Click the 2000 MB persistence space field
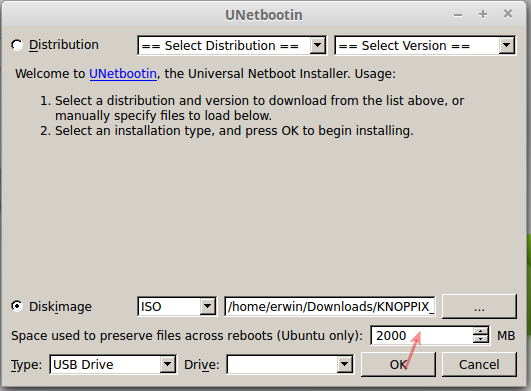Image resolution: width=531 pixels, height=391 pixels. 422,335
